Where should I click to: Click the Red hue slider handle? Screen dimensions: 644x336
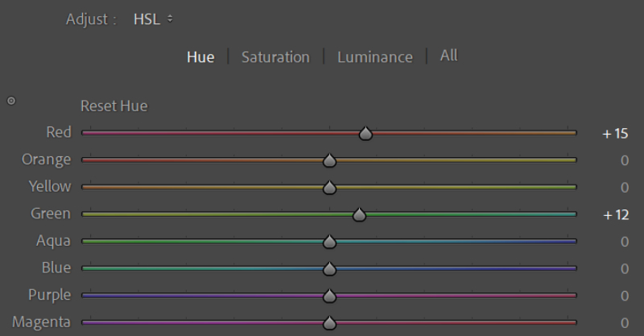tap(365, 133)
